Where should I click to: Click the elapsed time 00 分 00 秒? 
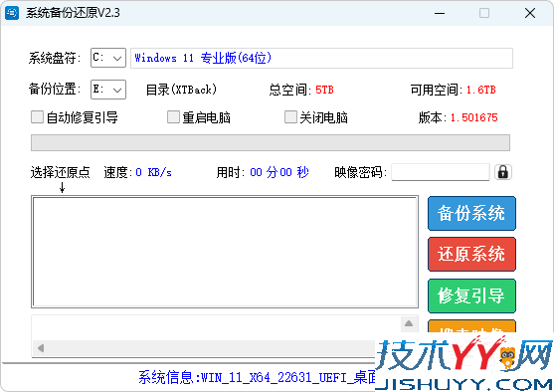279,172
